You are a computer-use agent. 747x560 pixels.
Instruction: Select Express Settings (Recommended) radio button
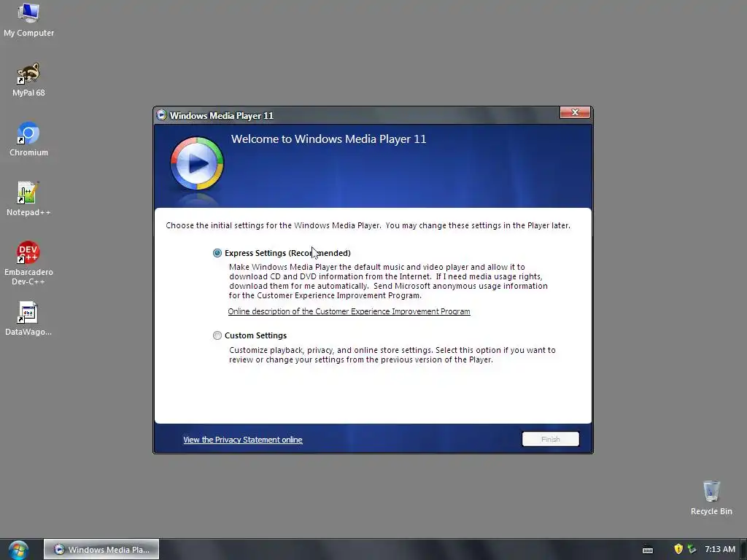pos(217,253)
